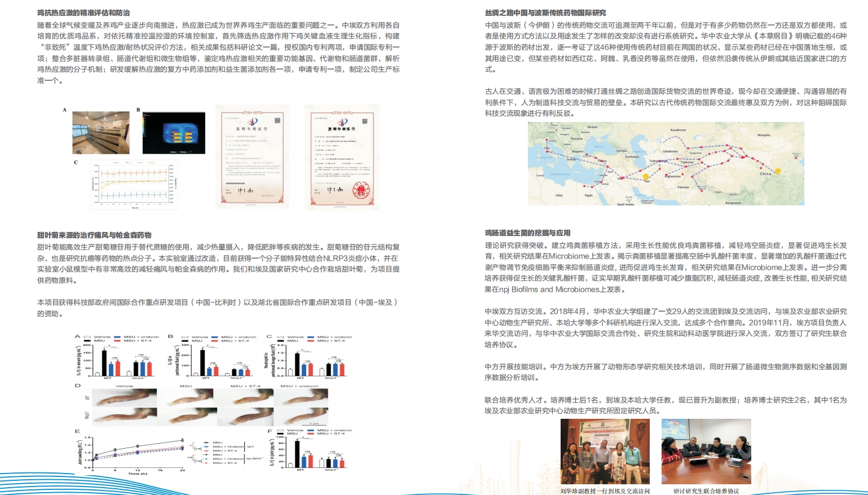Open the group photo of the Egypt visit
The height and width of the screenshot is (495, 868).
(605, 452)
